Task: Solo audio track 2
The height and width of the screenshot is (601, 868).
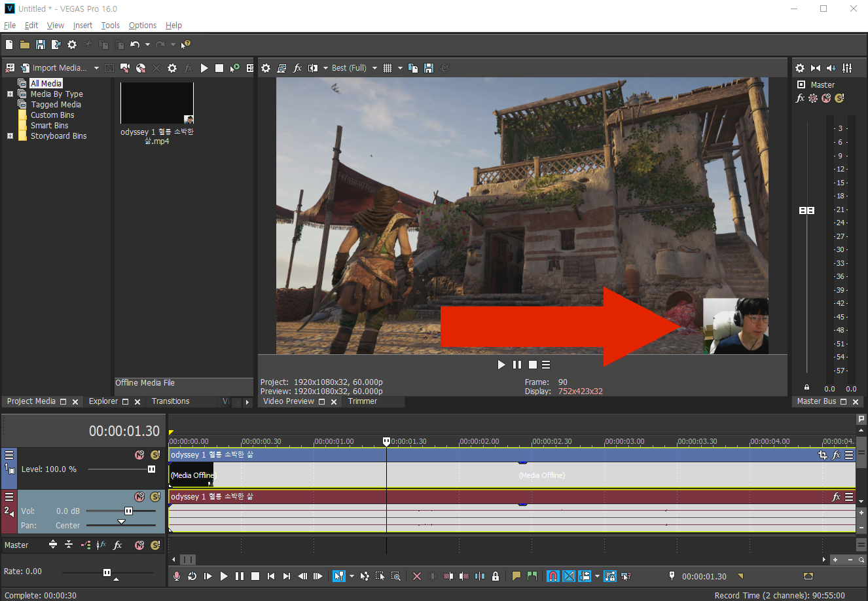Action: pyautogui.click(x=155, y=497)
